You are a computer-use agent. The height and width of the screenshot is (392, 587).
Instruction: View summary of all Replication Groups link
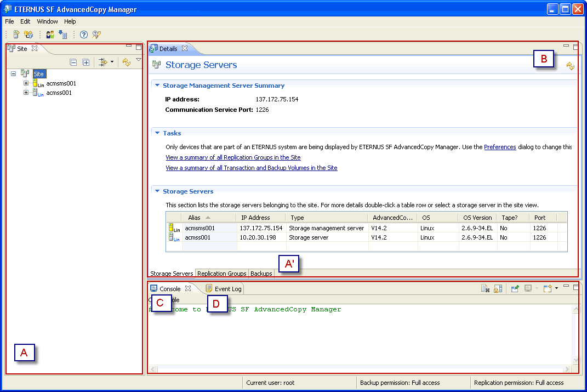click(233, 157)
